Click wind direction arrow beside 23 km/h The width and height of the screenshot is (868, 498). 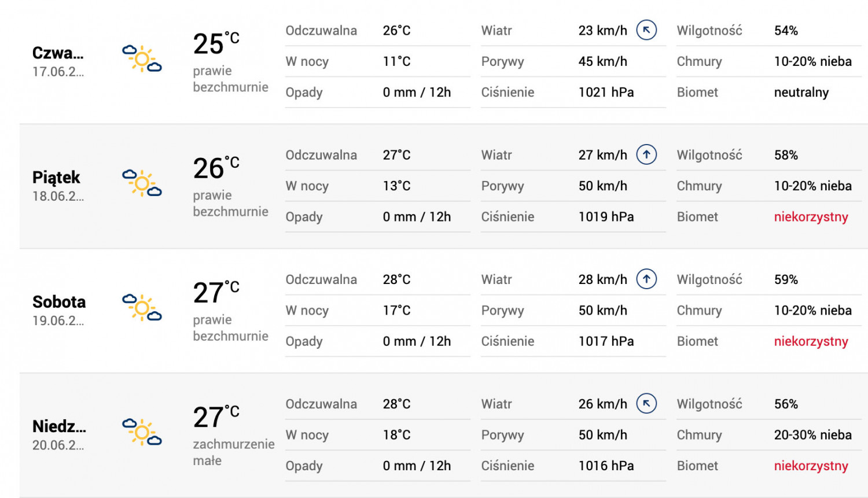coord(646,30)
